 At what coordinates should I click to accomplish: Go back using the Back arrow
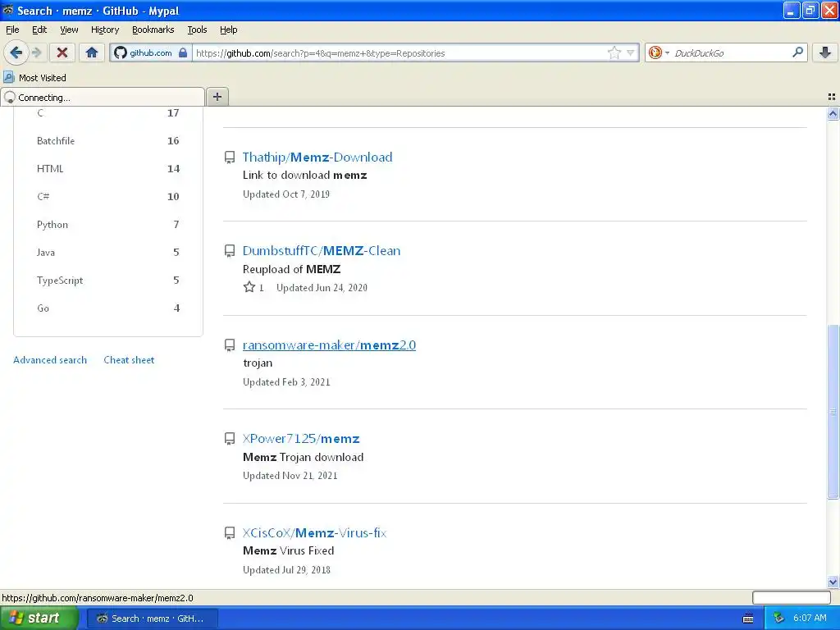coord(16,52)
